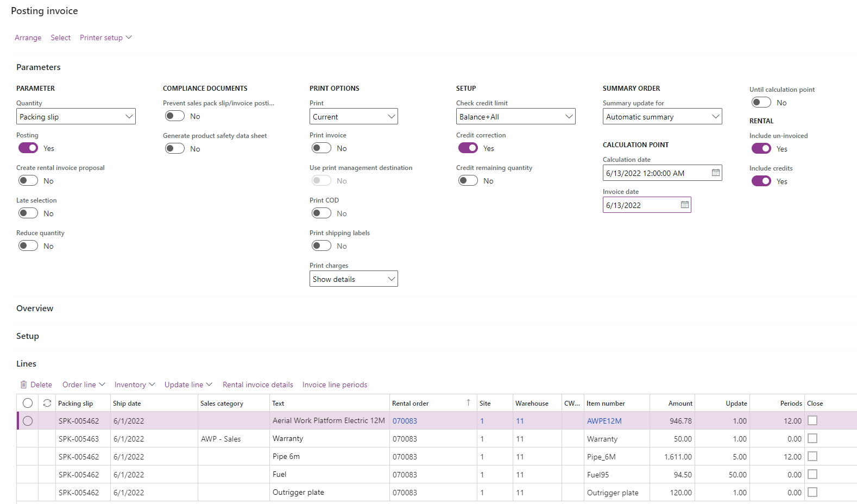Click Invoice line periods
857x504 pixels.
335,385
